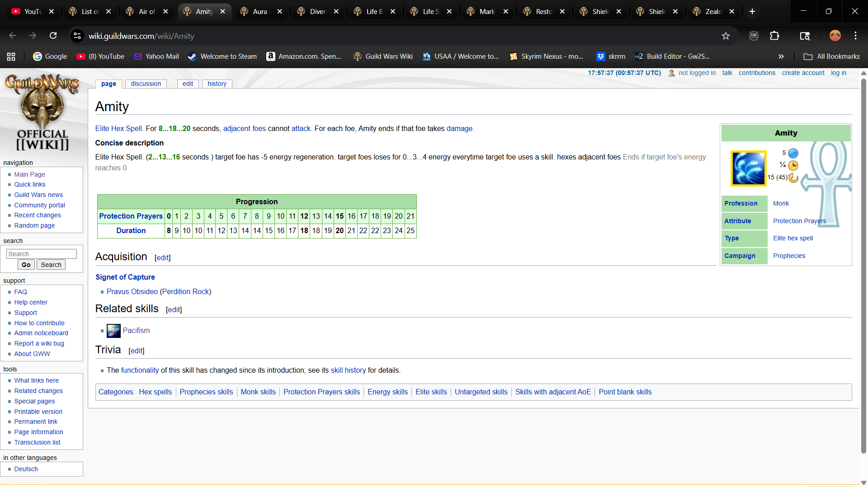The height and width of the screenshot is (487, 868).
Task: Click the address bar URL
Action: (x=141, y=36)
